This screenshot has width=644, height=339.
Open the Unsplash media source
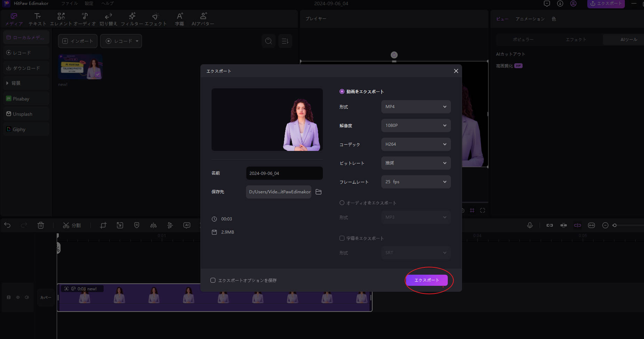(26, 114)
